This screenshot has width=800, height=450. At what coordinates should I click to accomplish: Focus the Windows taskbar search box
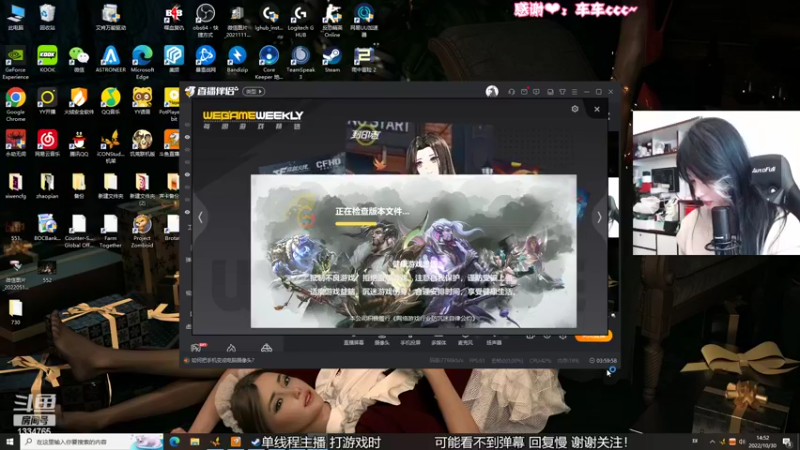click(92, 441)
